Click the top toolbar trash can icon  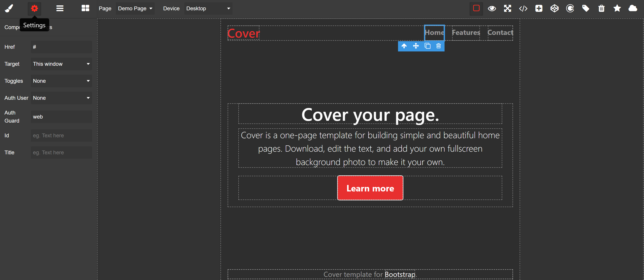coord(601,8)
